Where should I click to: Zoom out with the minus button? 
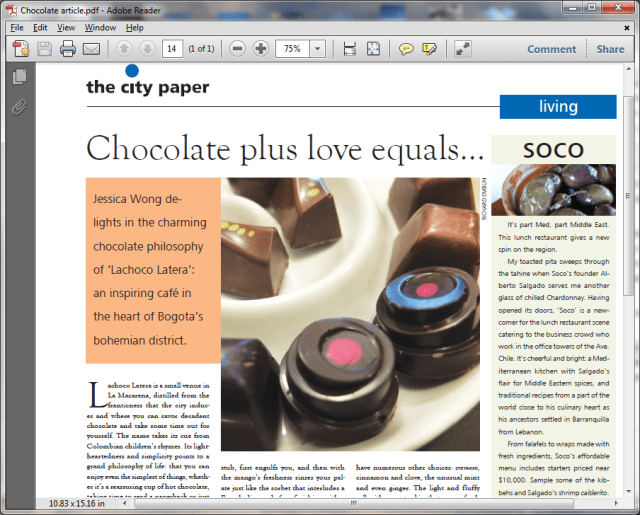(238, 49)
